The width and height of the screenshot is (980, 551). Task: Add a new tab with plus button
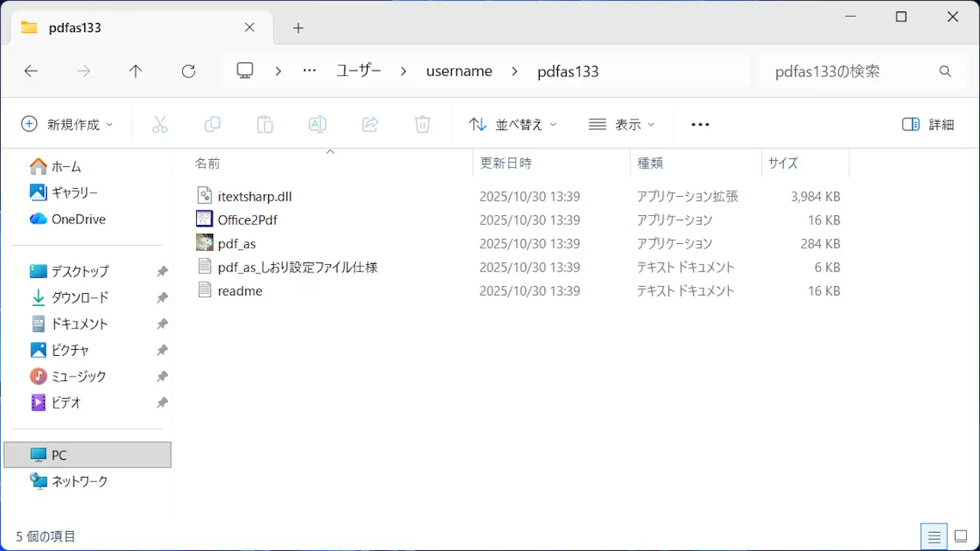[298, 28]
